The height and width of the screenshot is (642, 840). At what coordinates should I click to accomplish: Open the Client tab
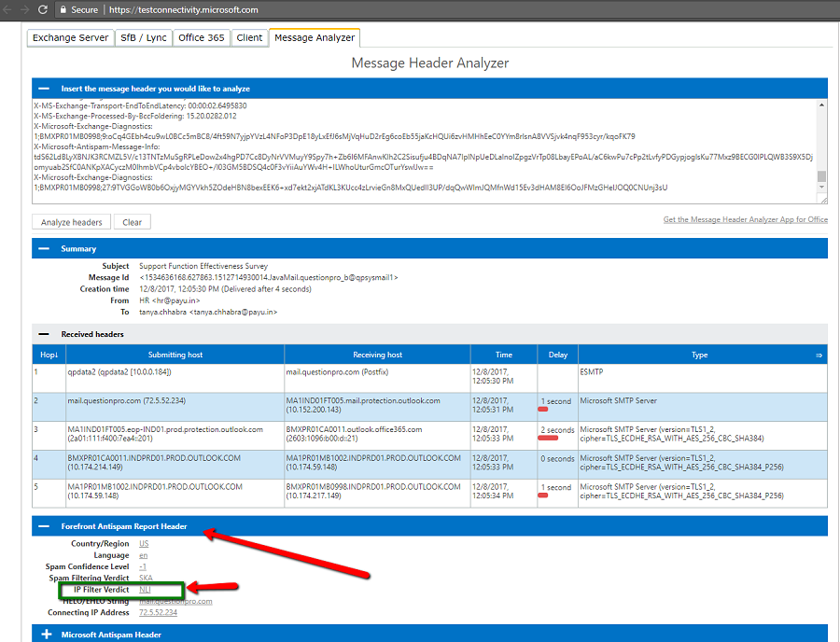[x=249, y=38]
